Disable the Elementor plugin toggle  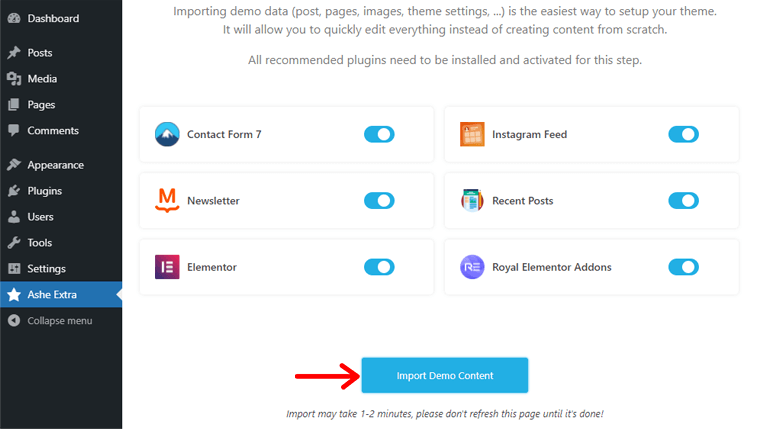pyautogui.click(x=379, y=267)
